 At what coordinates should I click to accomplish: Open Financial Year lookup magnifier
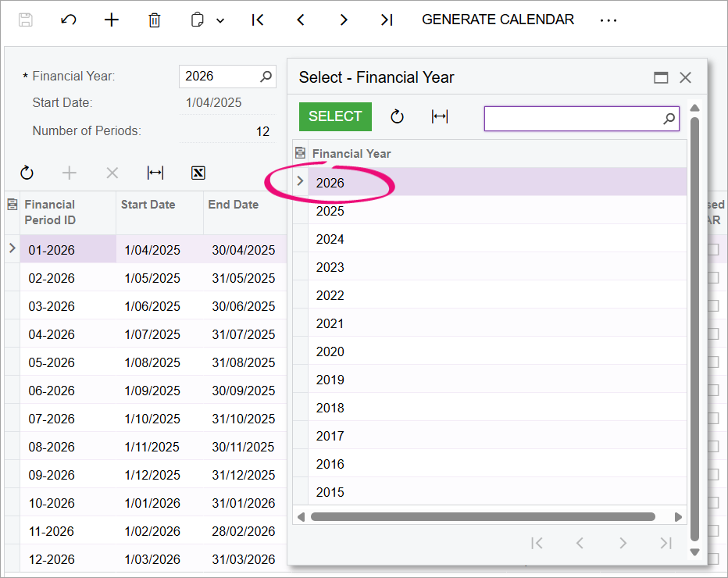[266, 76]
